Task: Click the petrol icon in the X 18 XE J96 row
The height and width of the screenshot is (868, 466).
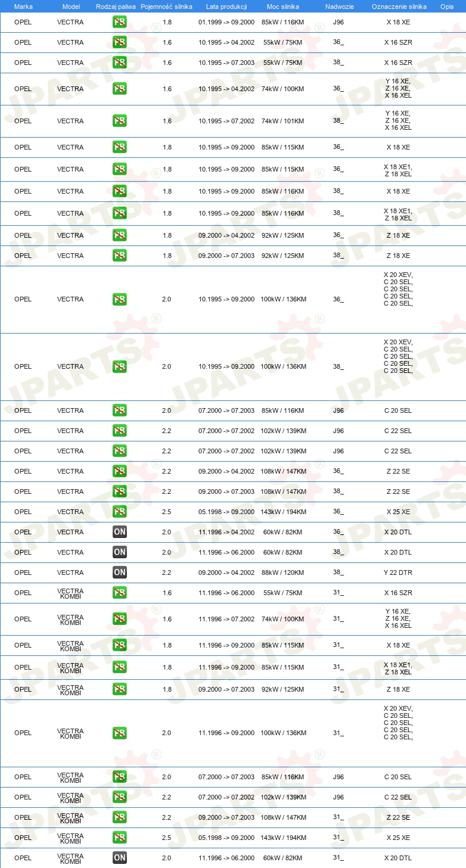Action: [120, 22]
